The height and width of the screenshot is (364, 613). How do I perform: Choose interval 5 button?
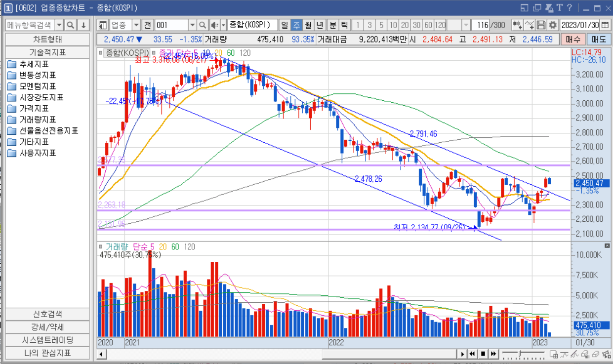[381, 25]
